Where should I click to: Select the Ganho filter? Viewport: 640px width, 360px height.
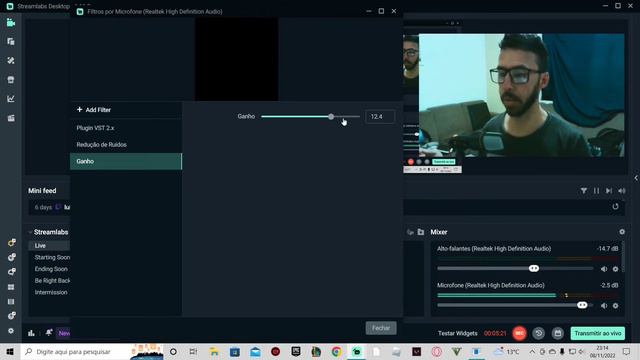coord(126,161)
